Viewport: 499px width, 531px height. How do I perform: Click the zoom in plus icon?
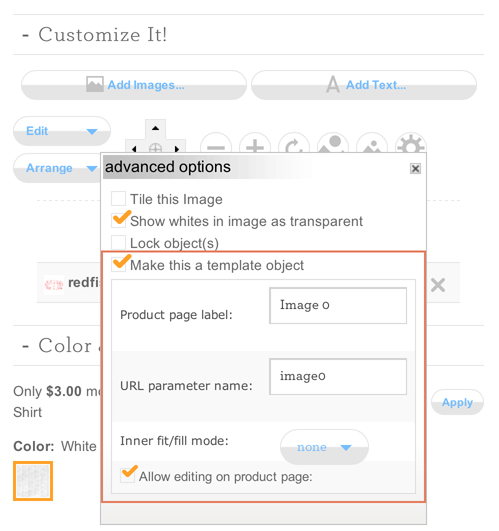coord(255,144)
